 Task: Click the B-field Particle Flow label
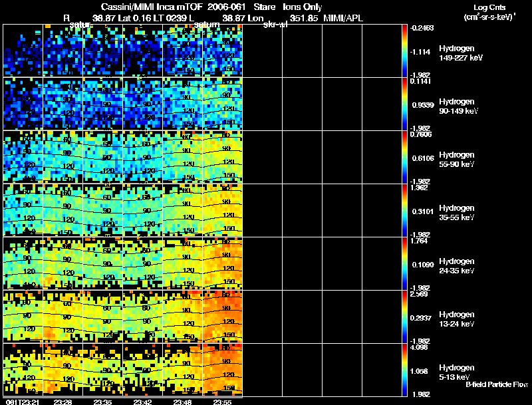[x=496, y=384]
